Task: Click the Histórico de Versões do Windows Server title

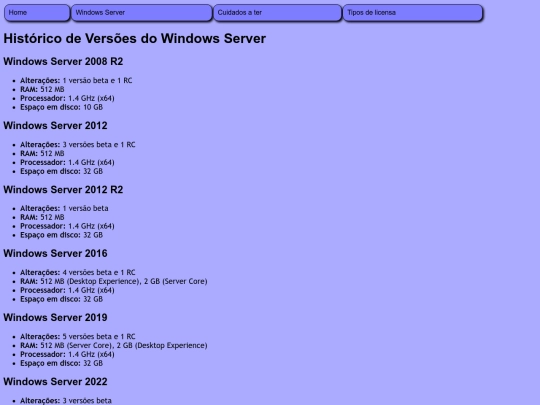Action: pyautogui.click(x=135, y=38)
